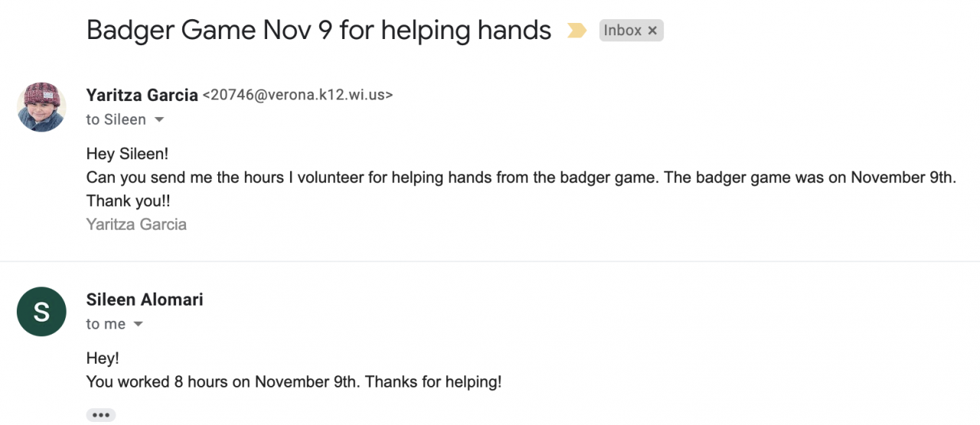980x425 pixels.
Task: Click the sender name Yaritza Garcia
Action: coord(141,95)
